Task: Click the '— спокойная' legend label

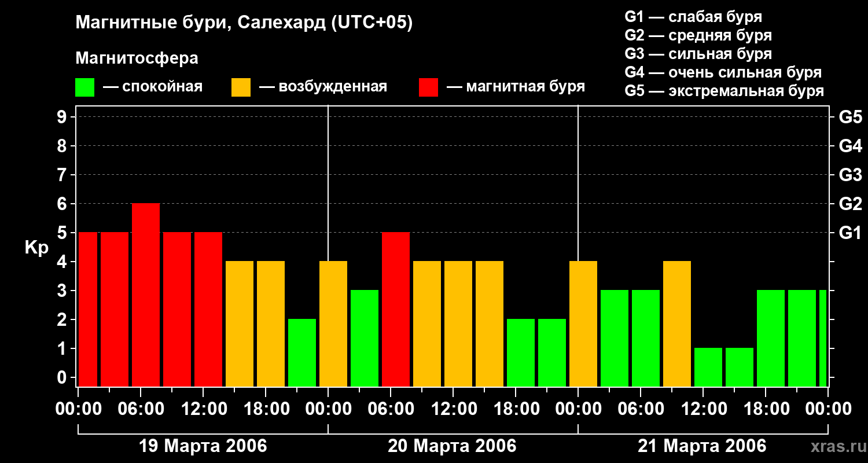Action: tap(153, 87)
